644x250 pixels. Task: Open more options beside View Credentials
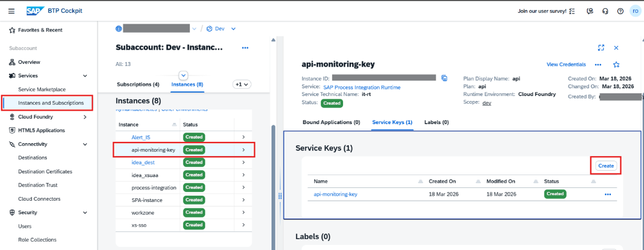pos(598,65)
